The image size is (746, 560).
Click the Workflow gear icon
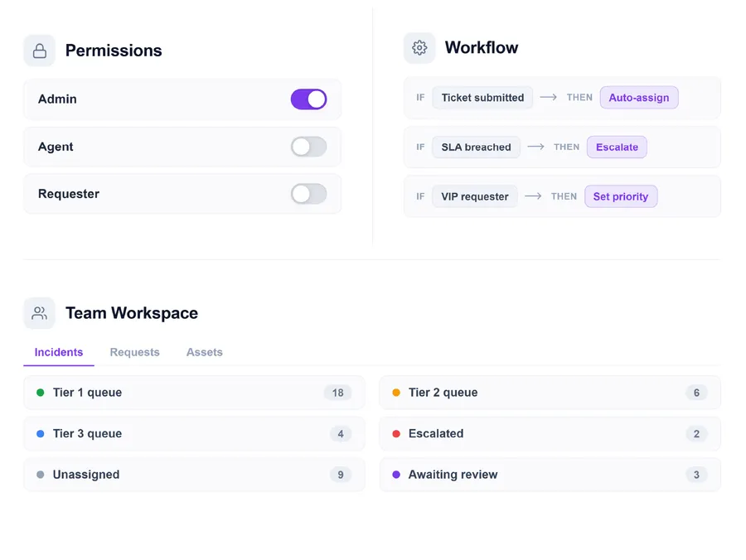point(419,47)
